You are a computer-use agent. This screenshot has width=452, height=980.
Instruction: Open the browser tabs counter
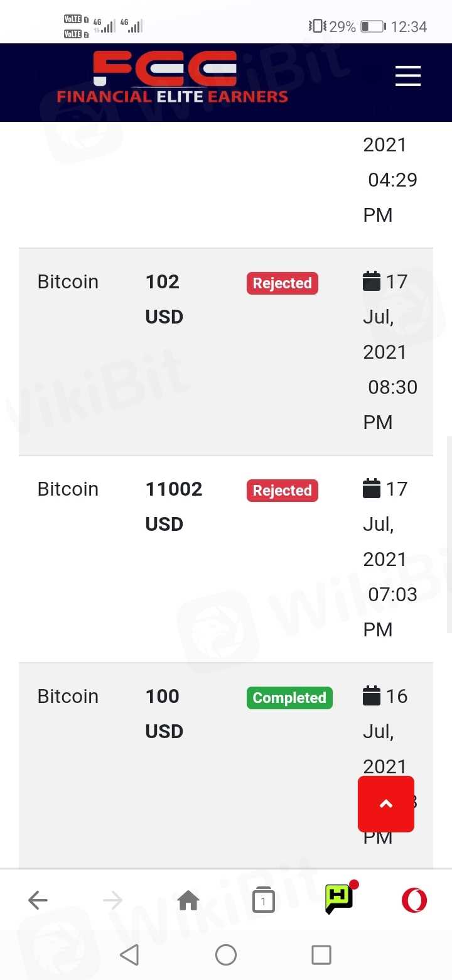(x=263, y=901)
